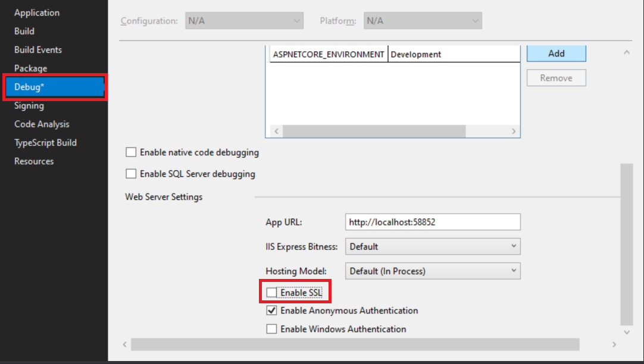
Task: Open the Application settings tab
Action: point(37,12)
